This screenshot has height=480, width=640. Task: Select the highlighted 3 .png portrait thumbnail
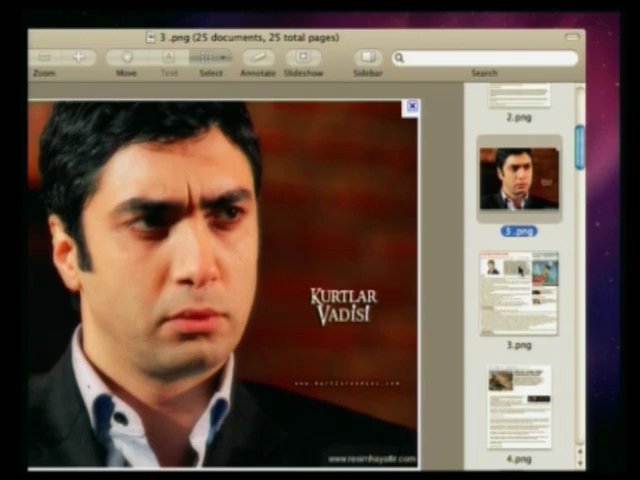click(x=519, y=178)
